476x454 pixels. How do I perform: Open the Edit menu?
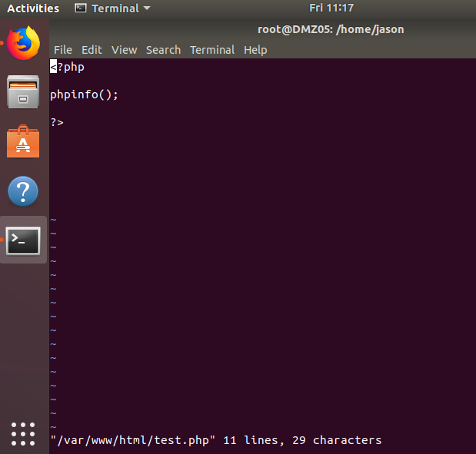(x=92, y=50)
